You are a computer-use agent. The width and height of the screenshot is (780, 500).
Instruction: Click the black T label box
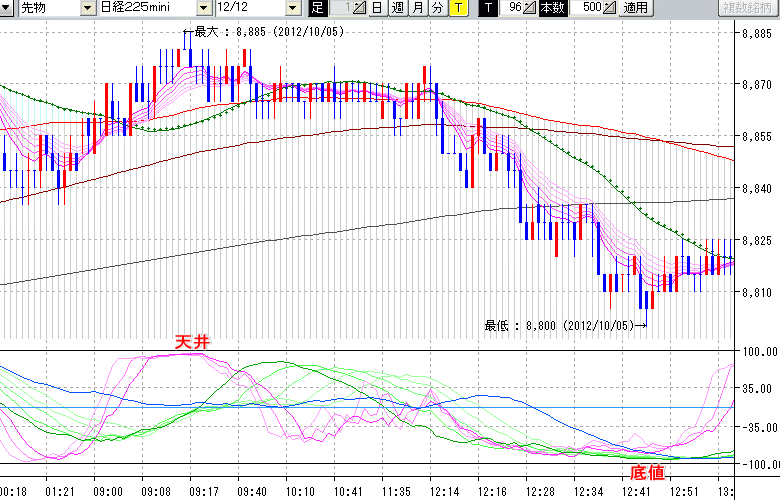click(488, 8)
